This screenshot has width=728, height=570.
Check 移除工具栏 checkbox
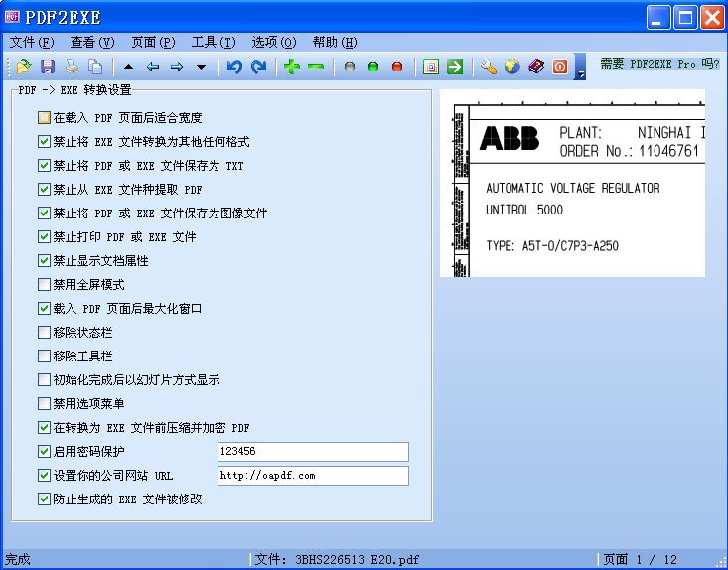(x=44, y=356)
